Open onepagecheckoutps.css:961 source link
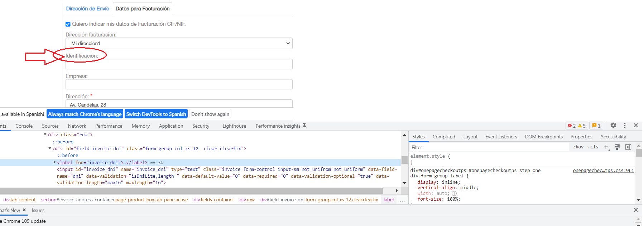Screen dimensions: 644x226 point(603,171)
